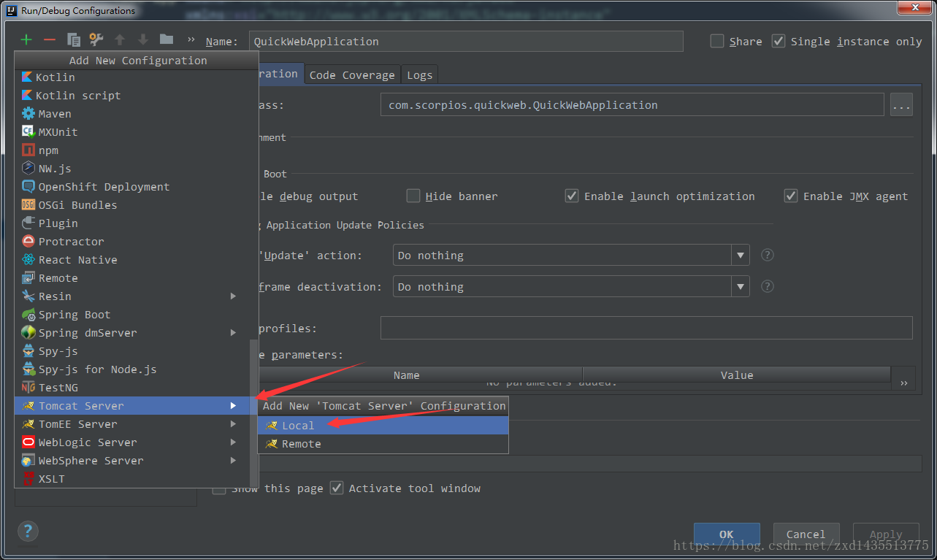The image size is (937, 560).
Task: Click the Active profiles input field
Action: 646,328
